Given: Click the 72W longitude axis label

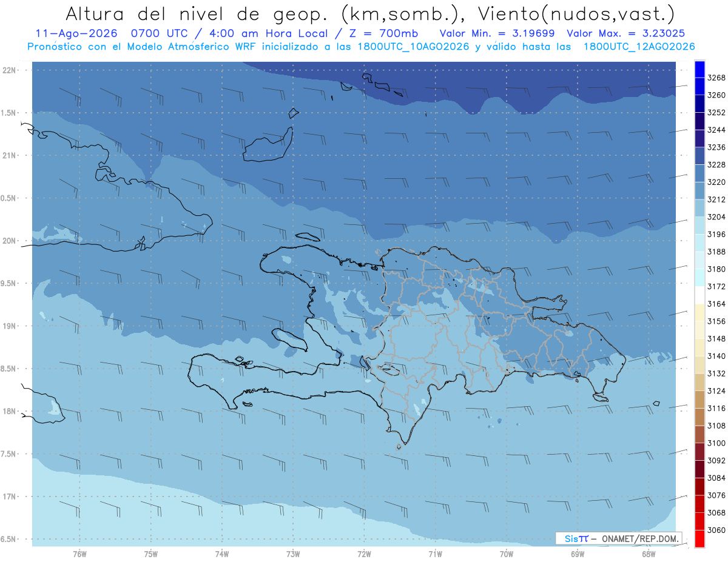Looking at the screenshot, I should tap(364, 554).
